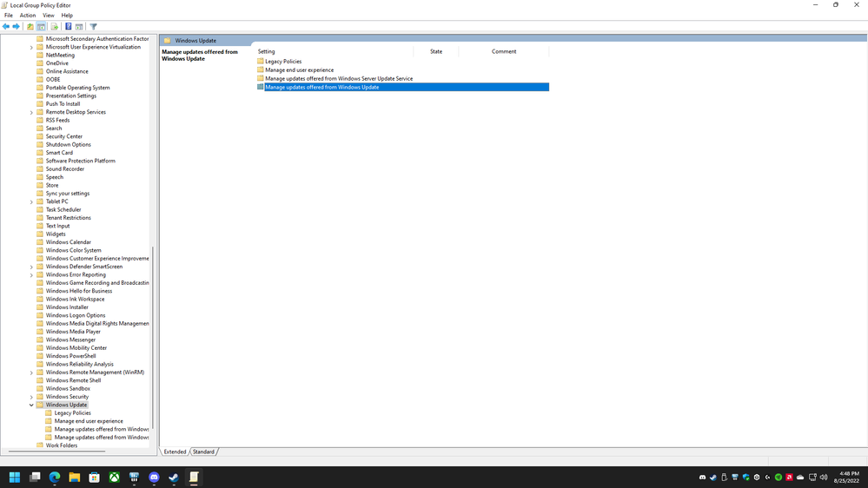Expand the Windows Defender SmartScreen node
This screenshot has height=488, width=868.
tap(31, 267)
